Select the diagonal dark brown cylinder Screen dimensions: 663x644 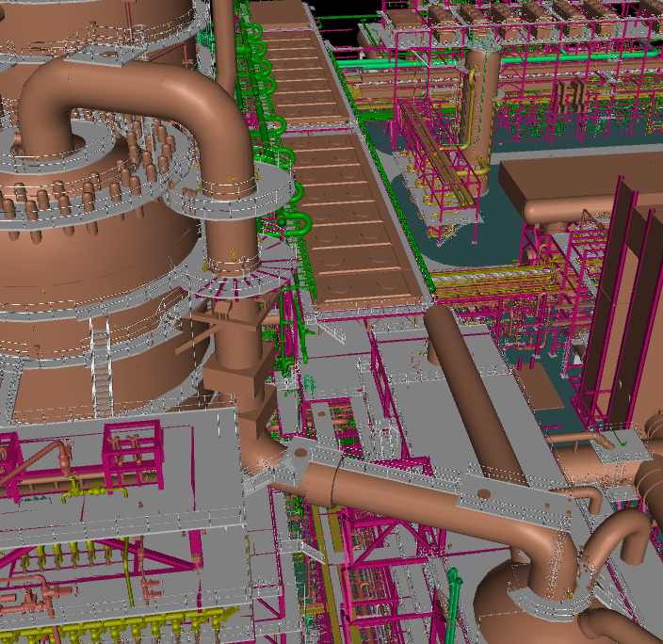[474, 394]
